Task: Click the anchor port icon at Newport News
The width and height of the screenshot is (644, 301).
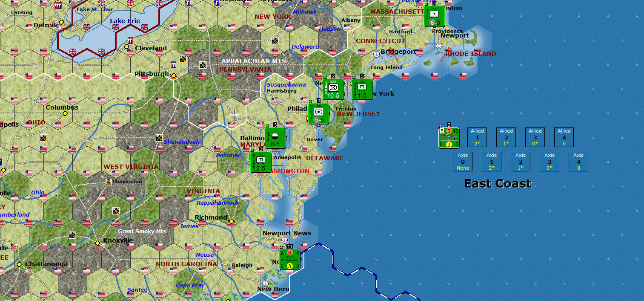Action: point(283,241)
